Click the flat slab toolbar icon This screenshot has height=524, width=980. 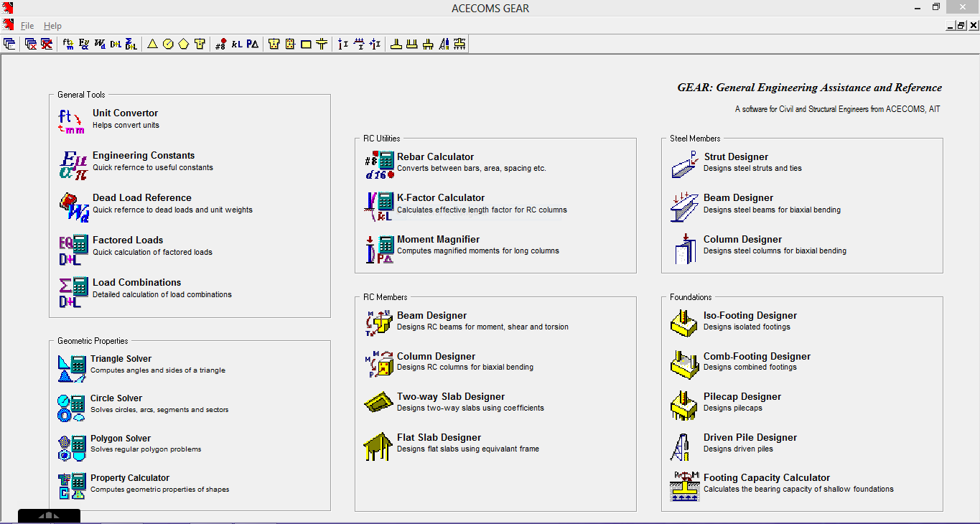tap(322, 44)
